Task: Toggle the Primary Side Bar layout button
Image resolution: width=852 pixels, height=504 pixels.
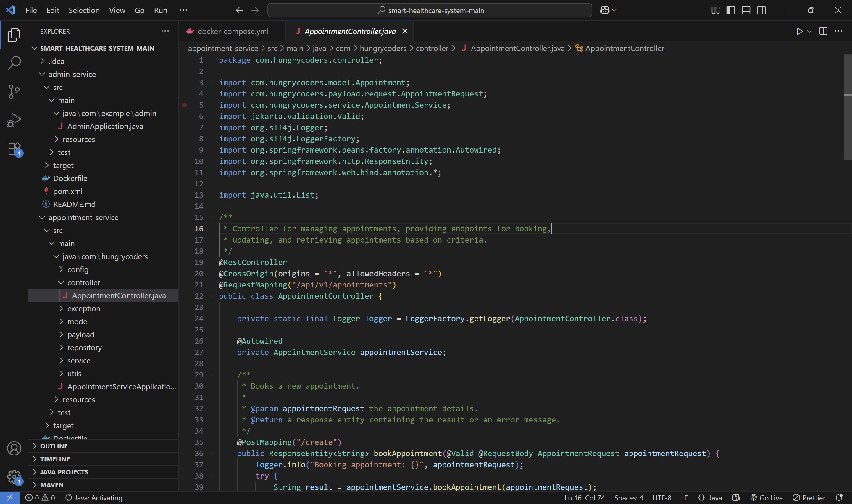Action: point(730,10)
